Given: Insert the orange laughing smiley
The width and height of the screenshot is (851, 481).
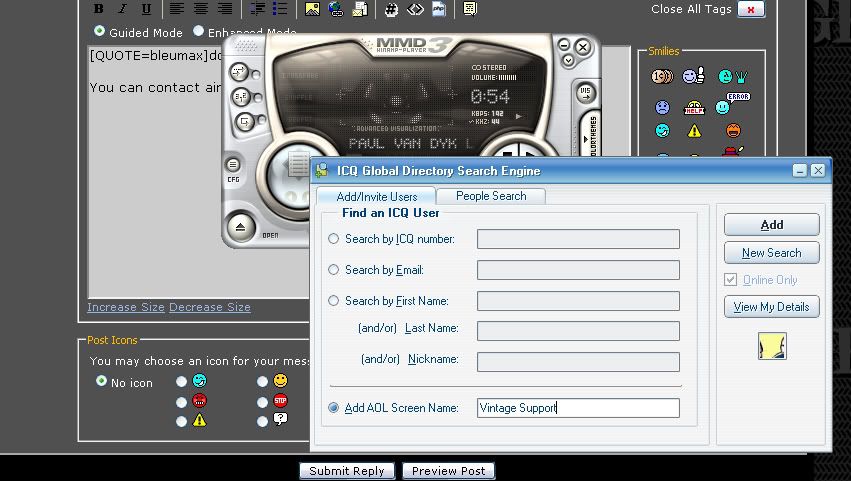Looking at the screenshot, I should coord(733,130).
